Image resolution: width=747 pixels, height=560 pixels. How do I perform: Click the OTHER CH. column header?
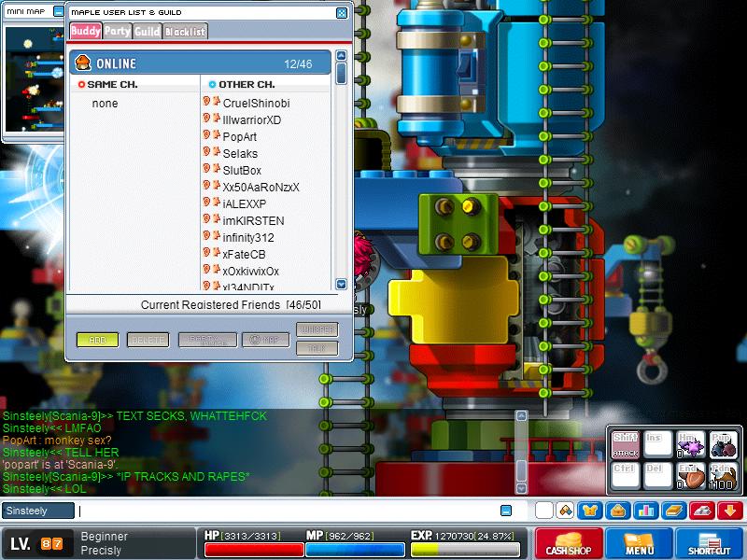tap(242, 84)
